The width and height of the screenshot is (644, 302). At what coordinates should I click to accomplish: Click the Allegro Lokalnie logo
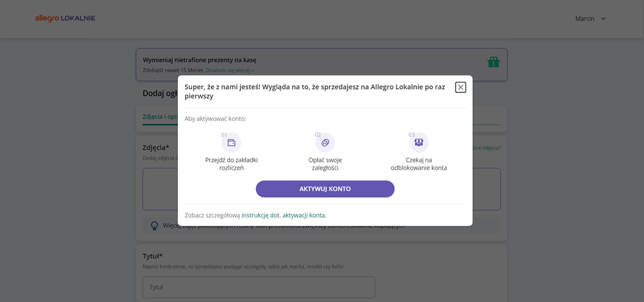[65, 19]
